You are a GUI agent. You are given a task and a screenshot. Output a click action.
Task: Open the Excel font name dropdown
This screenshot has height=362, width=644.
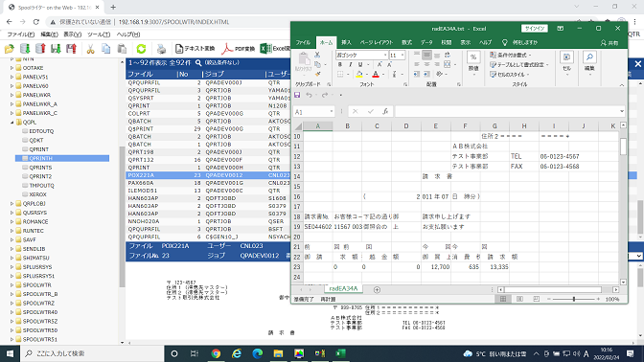[385, 55]
